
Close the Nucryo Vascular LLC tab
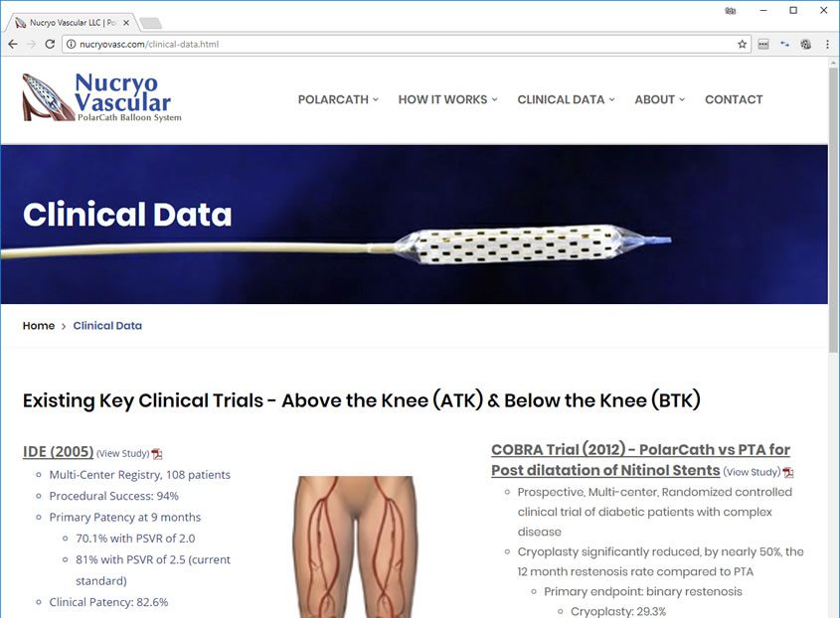tap(126, 23)
